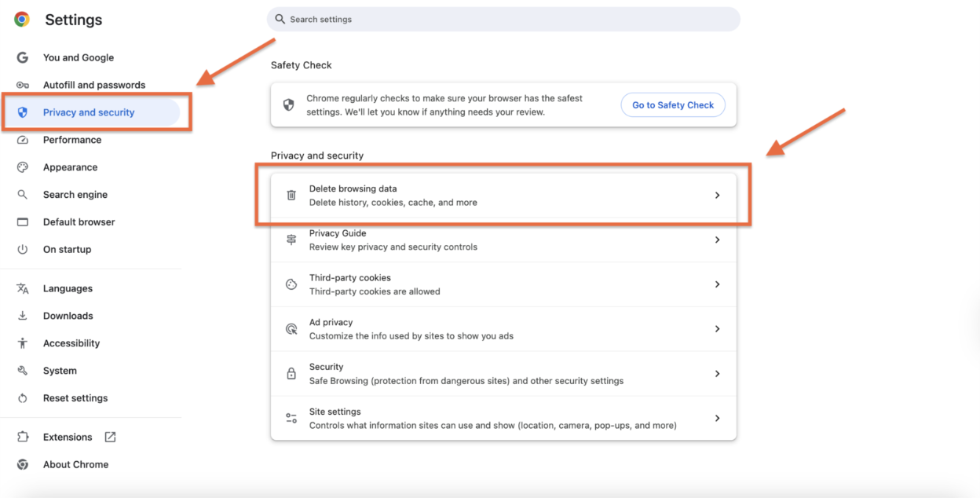The image size is (980, 498).
Task: Click the Privacy Guide title text
Action: click(x=338, y=233)
